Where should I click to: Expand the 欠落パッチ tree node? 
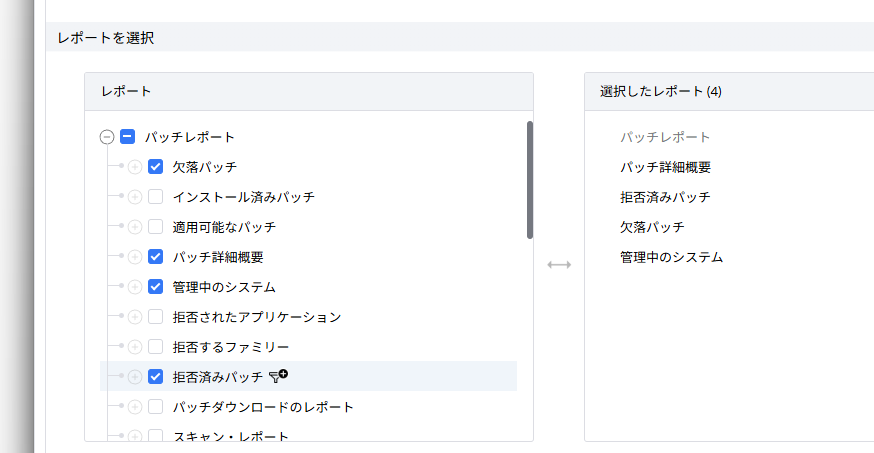[135, 167]
